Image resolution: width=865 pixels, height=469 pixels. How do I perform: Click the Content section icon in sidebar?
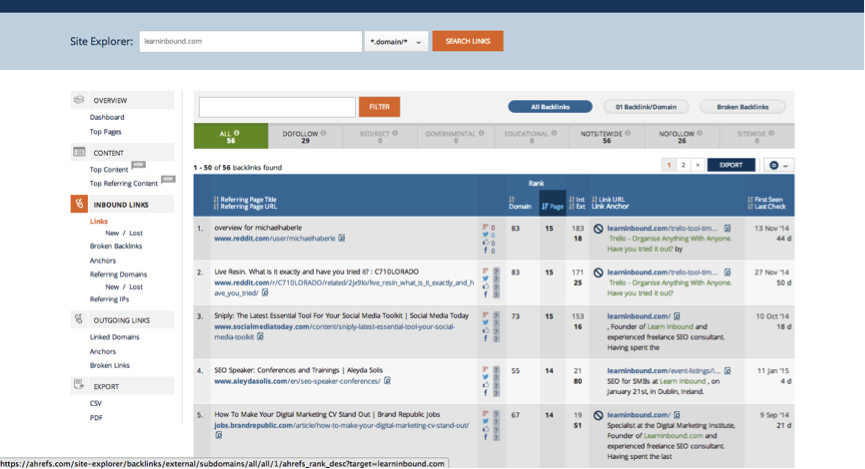click(x=79, y=152)
